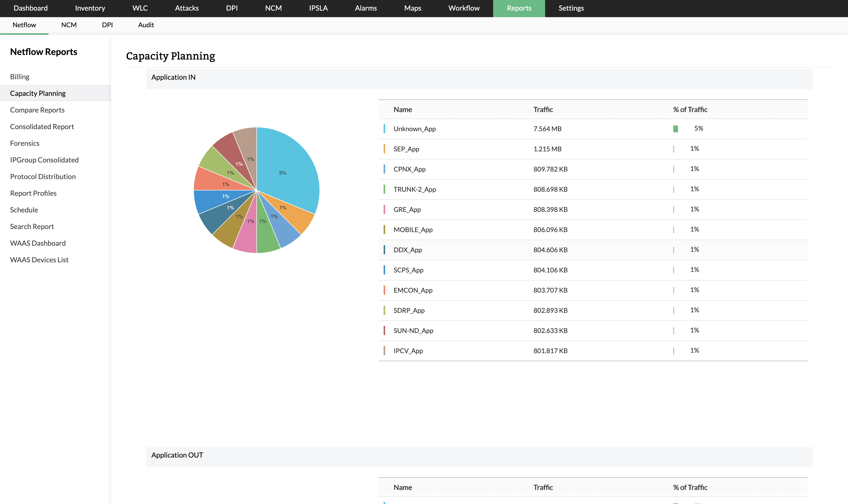Click the Name column header
This screenshot has height=504, width=848.
tap(403, 110)
